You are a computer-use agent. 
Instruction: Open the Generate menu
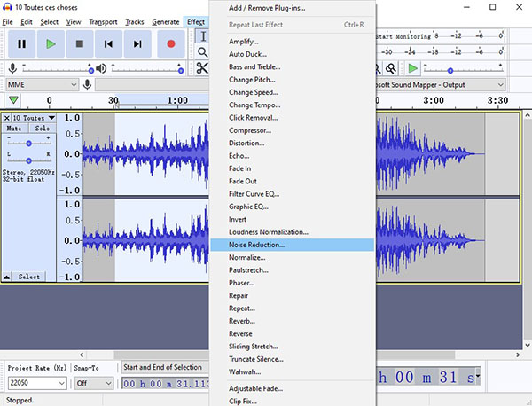[x=166, y=22]
